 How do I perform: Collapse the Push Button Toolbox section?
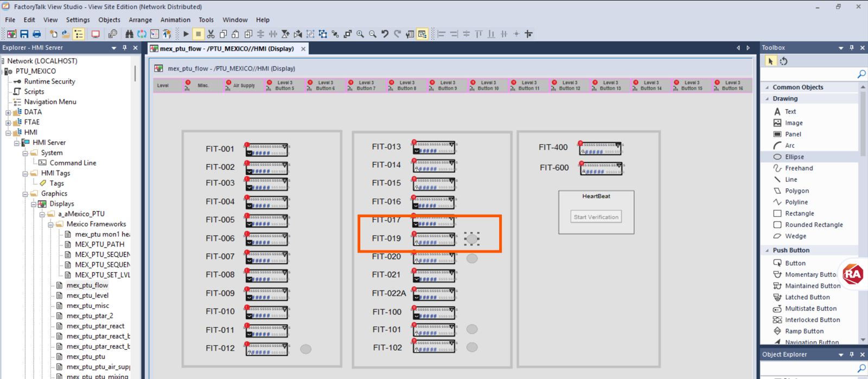tap(767, 250)
